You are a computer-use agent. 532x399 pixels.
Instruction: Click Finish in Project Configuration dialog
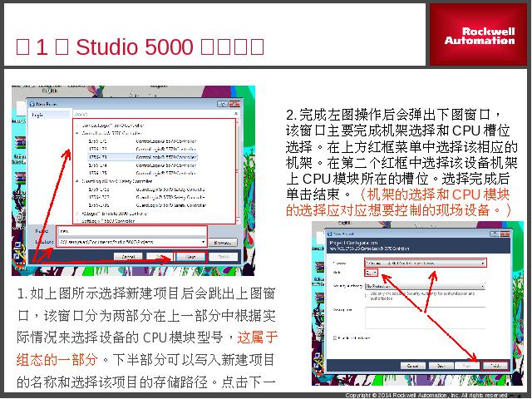pos(495,366)
